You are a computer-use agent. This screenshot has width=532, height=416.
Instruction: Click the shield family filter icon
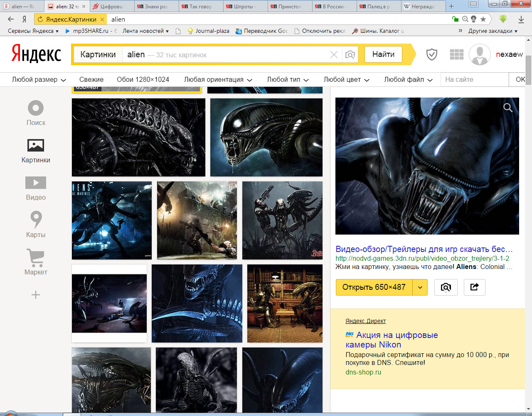tap(432, 54)
